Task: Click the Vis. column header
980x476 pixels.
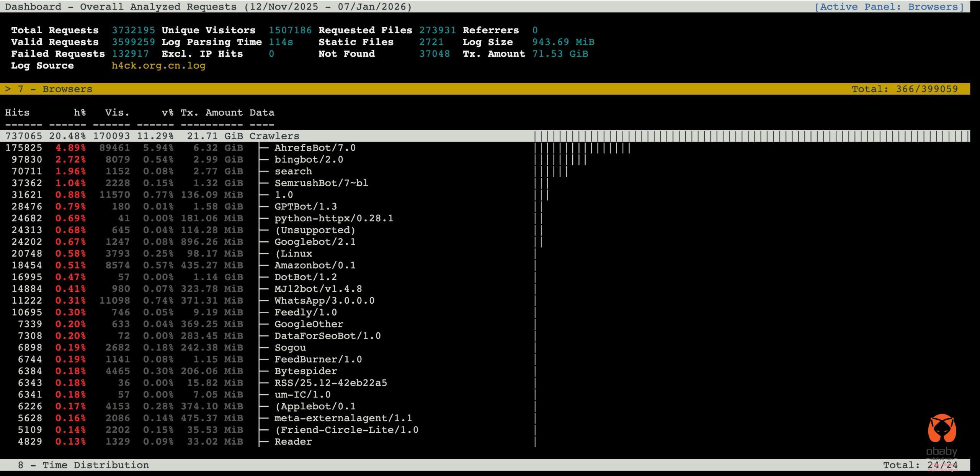Action: coord(117,113)
